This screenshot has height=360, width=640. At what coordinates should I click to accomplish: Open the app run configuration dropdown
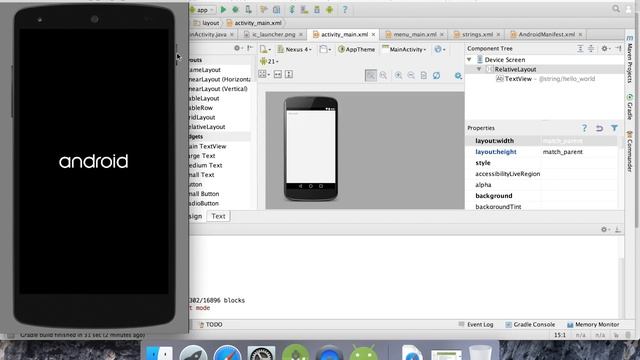(x=202, y=9)
